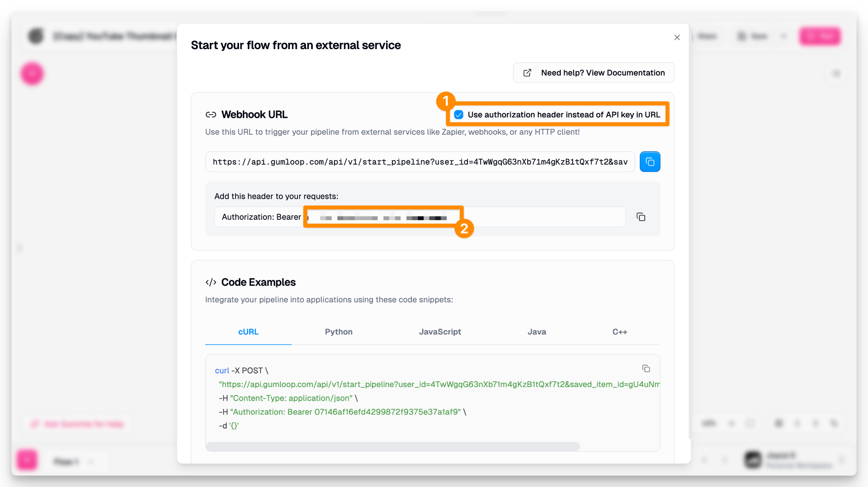Open Need help? View Documentation
Viewport: 868px width, 487px height.
point(602,73)
